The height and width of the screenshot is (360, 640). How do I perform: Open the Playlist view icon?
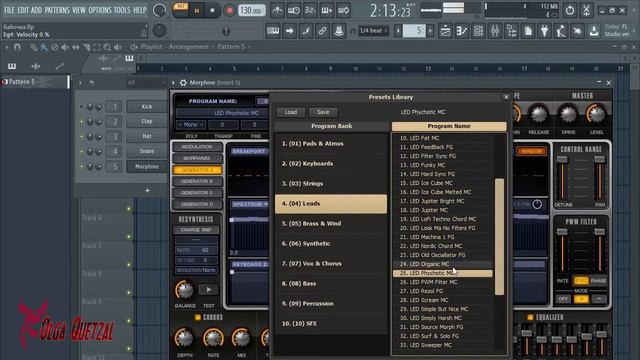tap(445, 31)
